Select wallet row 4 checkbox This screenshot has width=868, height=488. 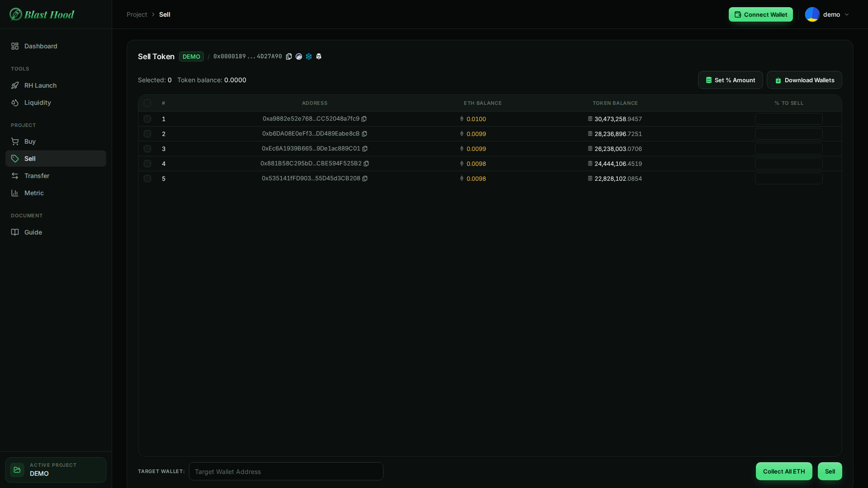coord(147,164)
